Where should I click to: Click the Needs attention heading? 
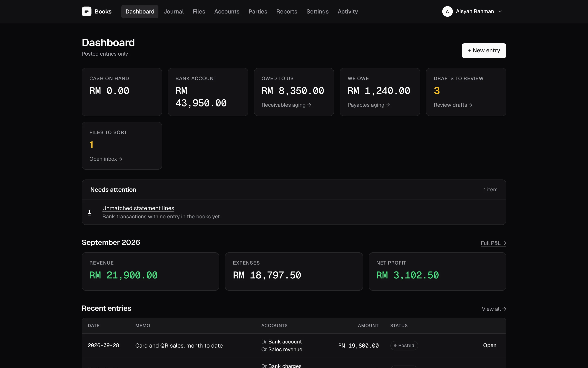pos(113,190)
